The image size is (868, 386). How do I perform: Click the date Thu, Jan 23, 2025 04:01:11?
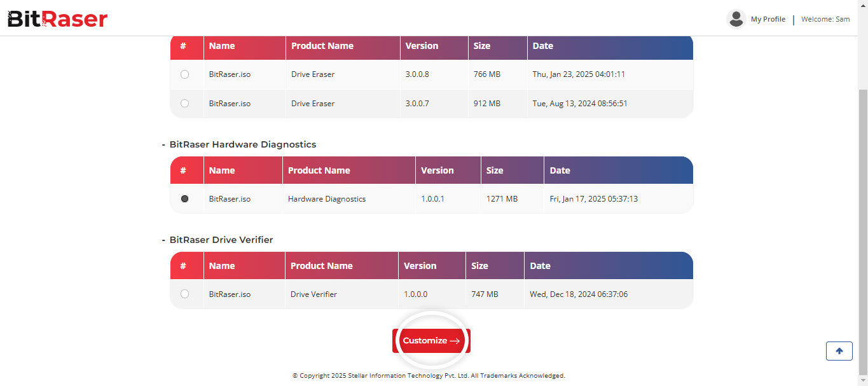pyautogui.click(x=579, y=74)
